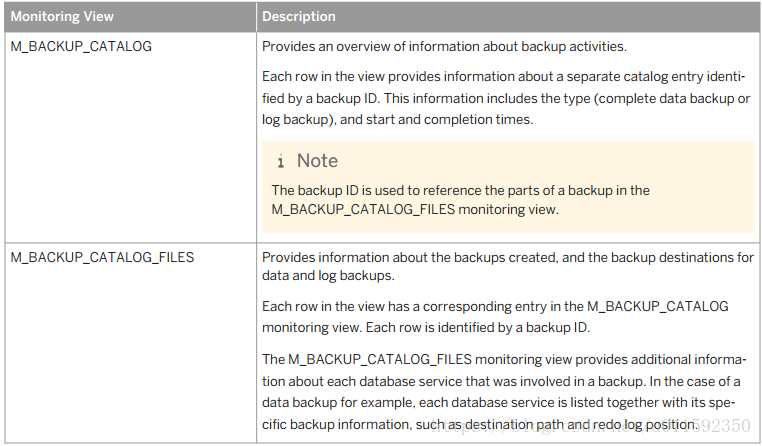Screen dimensions: 762x446
Task: Click the Monitoring View column header
Action: (x=62, y=17)
